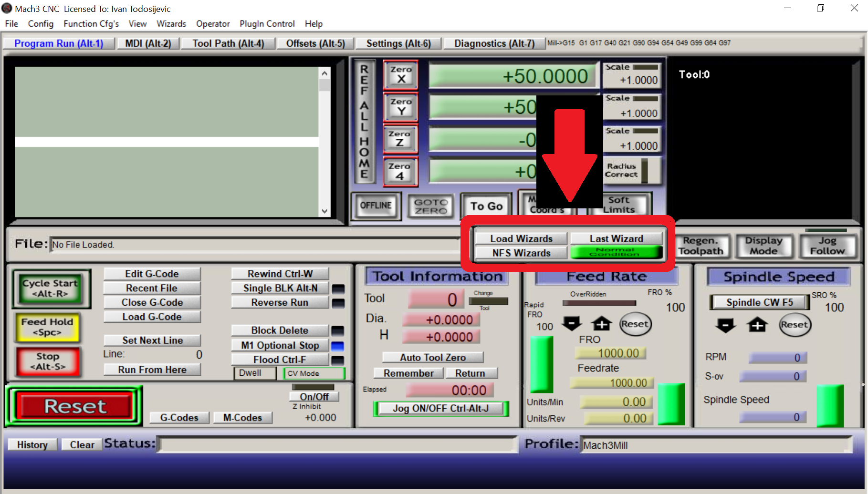The height and width of the screenshot is (494, 868).
Task: Open the Function Cfg's menu
Action: 91,24
